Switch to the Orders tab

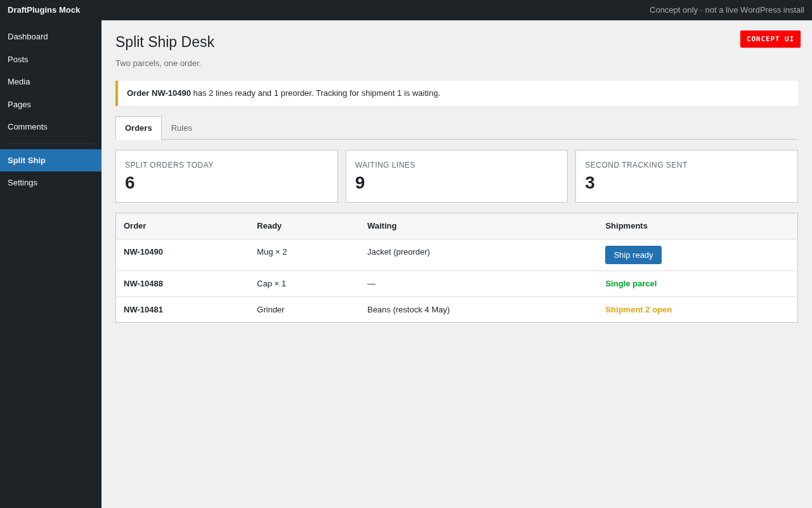[x=138, y=128]
